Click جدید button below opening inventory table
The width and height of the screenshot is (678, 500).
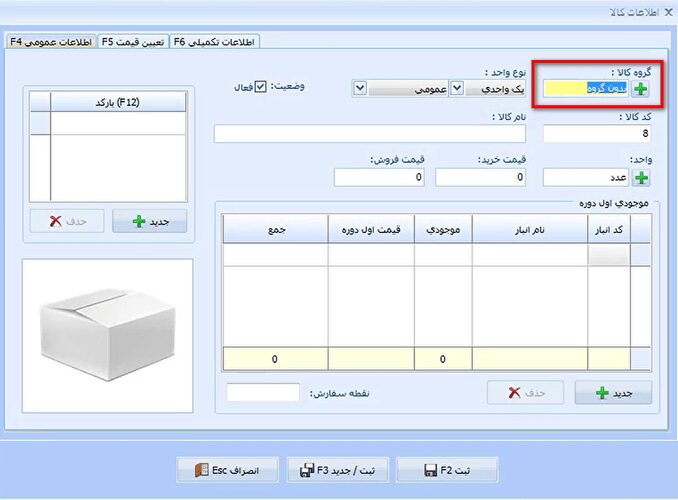point(613,393)
